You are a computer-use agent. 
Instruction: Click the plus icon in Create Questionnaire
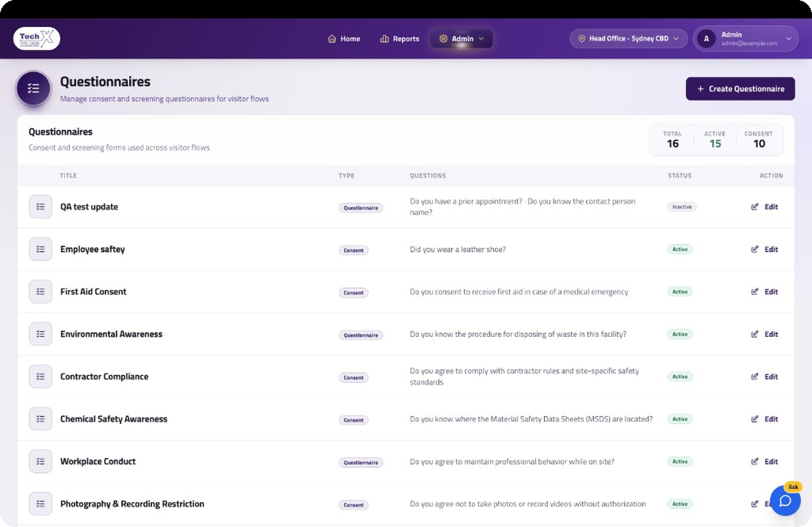(x=700, y=89)
